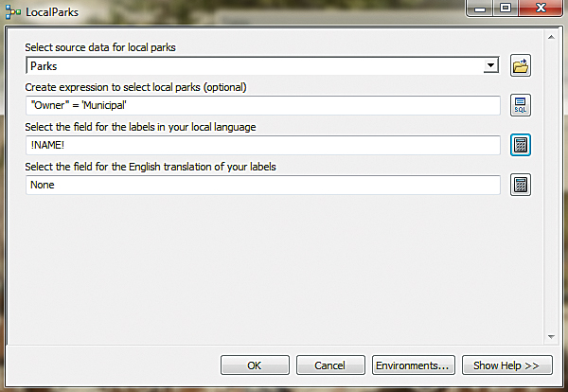Click the "Owner" = 'Municipal' expression field
The height and width of the screenshot is (392, 568).
[x=262, y=105]
